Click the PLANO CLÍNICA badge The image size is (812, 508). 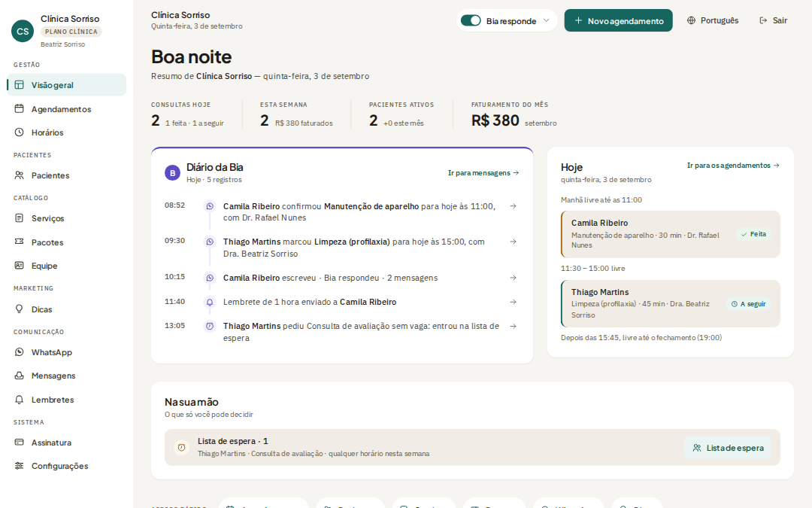(x=71, y=32)
